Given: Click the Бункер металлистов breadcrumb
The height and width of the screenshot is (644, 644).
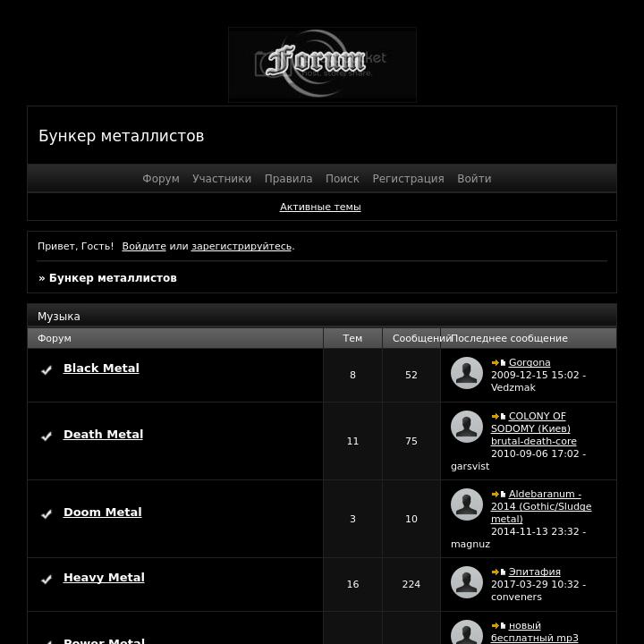Looking at the screenshot, I should pyautogui.click(x=113, y=278).
